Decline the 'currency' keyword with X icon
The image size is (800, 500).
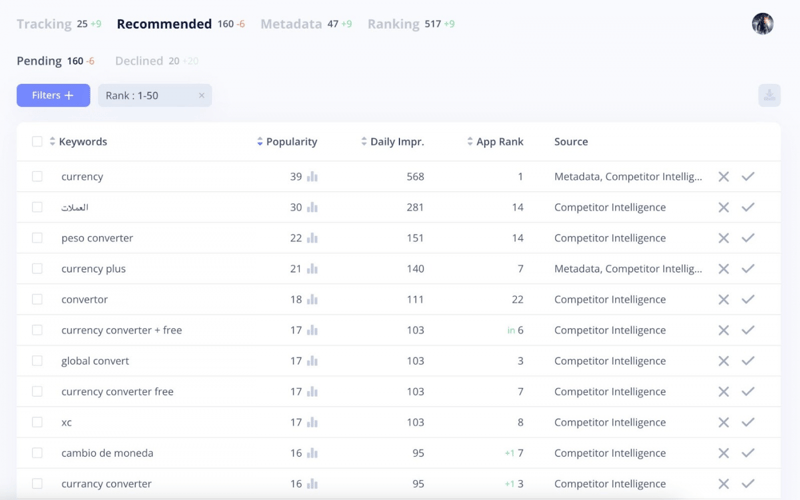click(723, 177)
